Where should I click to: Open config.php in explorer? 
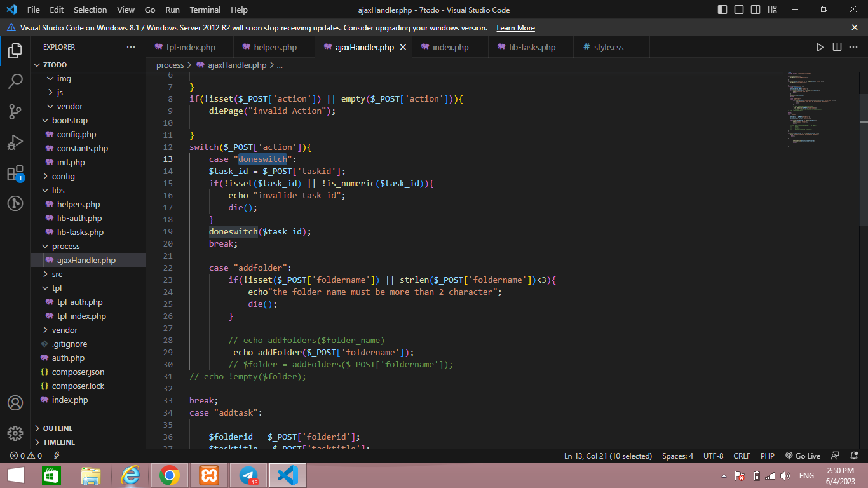[76, 134]
